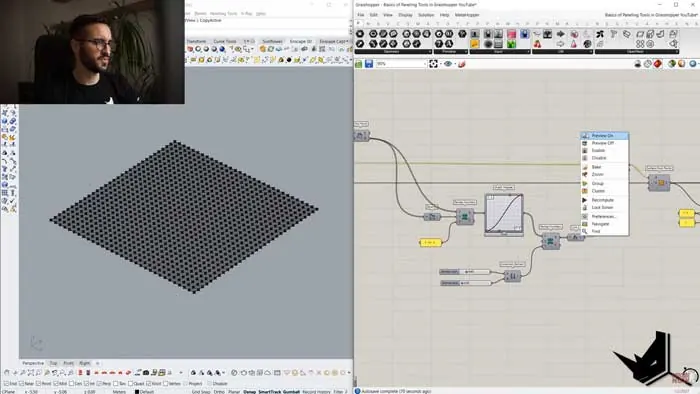Select Enable in the context menu
The width and height of the screenshot is (700, 394).
point(604,151)
